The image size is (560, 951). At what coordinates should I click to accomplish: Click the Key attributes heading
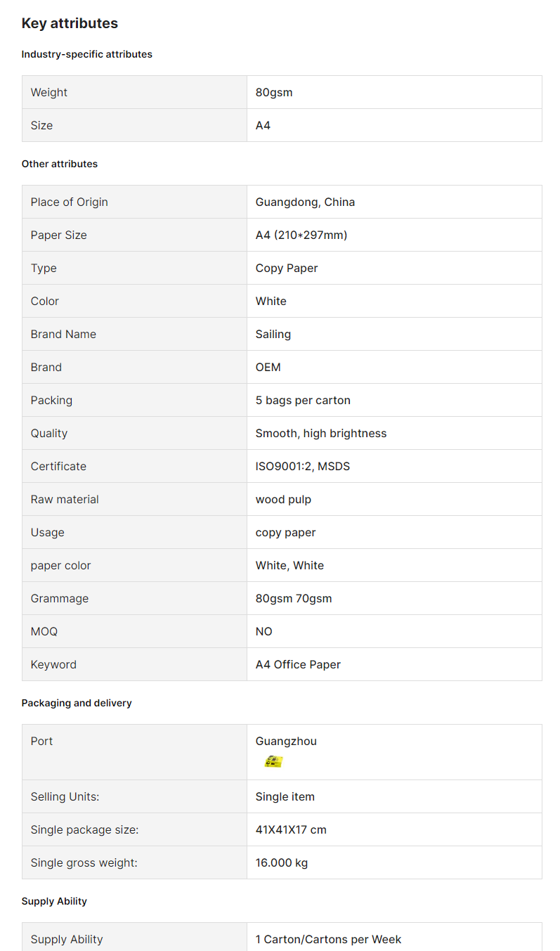(x=70, y=23)
